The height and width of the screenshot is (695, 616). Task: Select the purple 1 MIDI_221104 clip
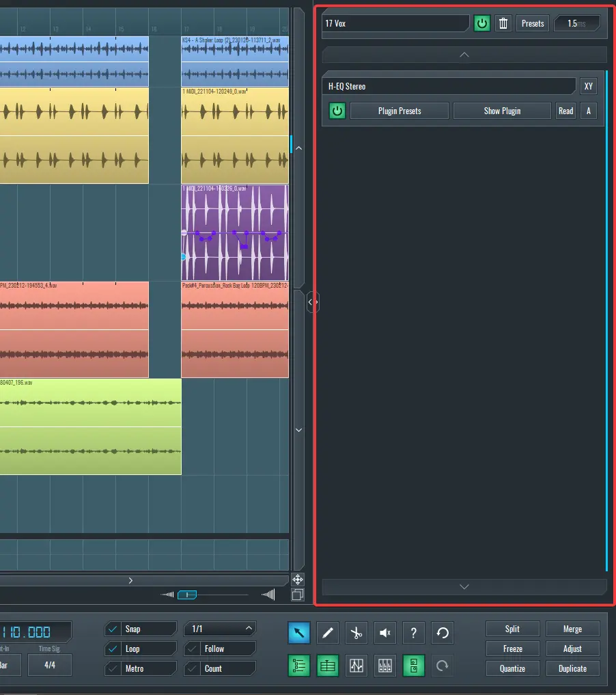[x=235, y=232]
